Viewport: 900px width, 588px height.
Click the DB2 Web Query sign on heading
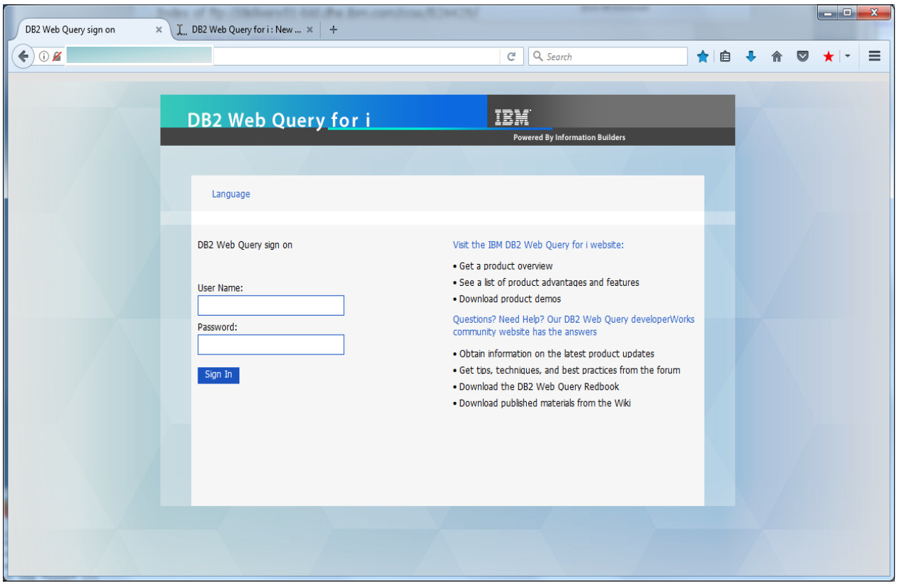tap(246, 244)
